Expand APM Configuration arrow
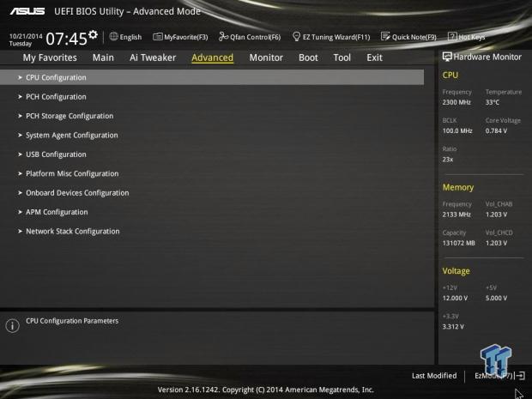Viewport: 532px width, 399px height. 20,212
